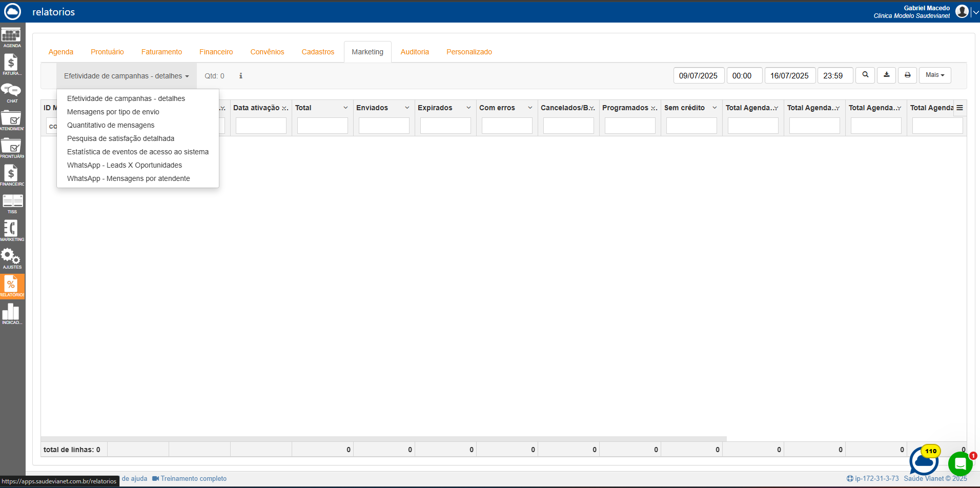The image size is (980, 488).
Task: Click the ip-172-31-3-73 server link
Action: coord(873,479)
